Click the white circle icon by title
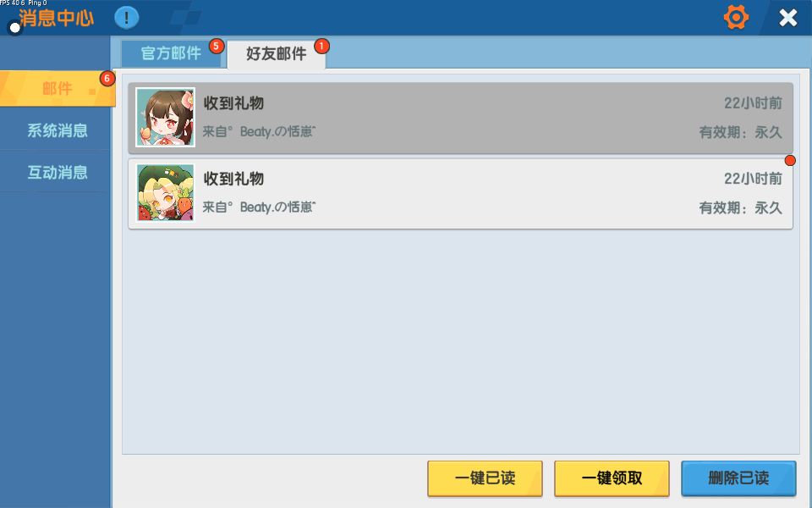 15,27
